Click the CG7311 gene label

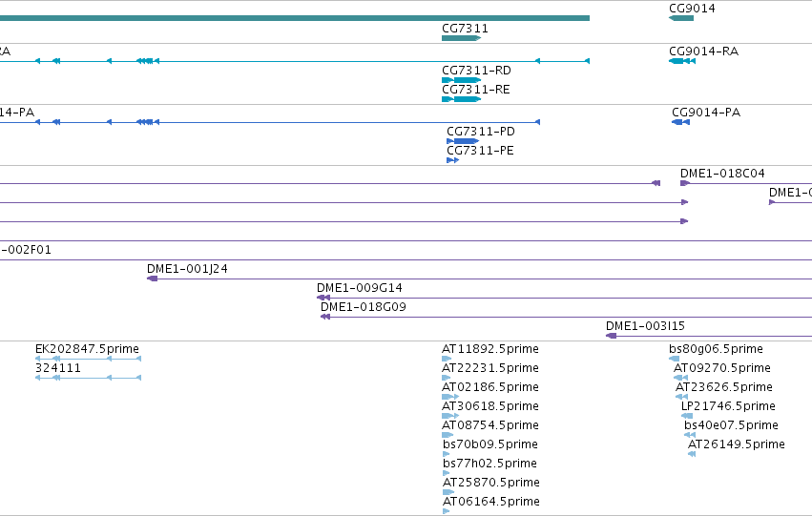[465, 29]
